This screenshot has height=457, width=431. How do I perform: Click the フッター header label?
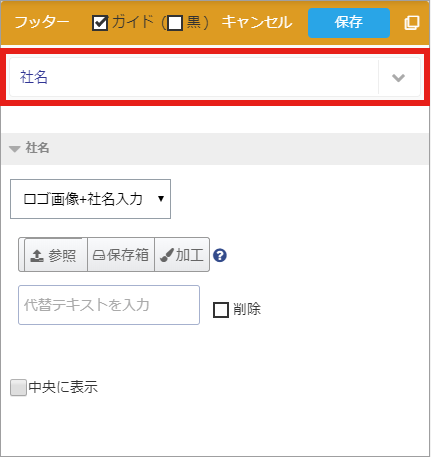click(x=42, y=23)
